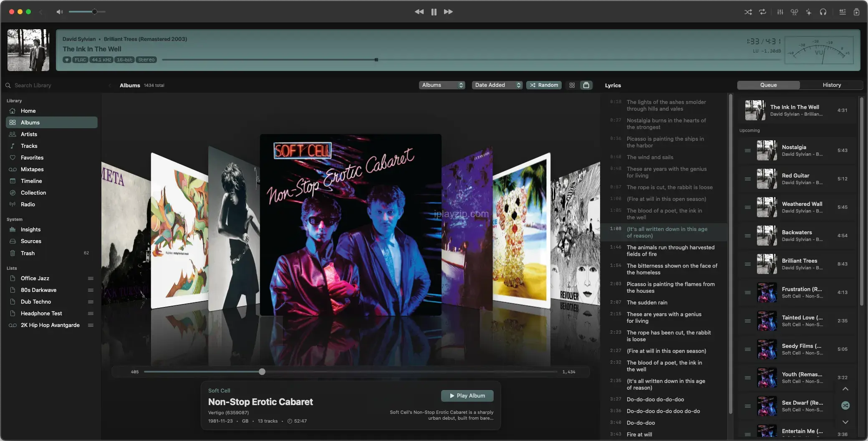Toggle shuffle in the top toolbar

coord(748,12)
